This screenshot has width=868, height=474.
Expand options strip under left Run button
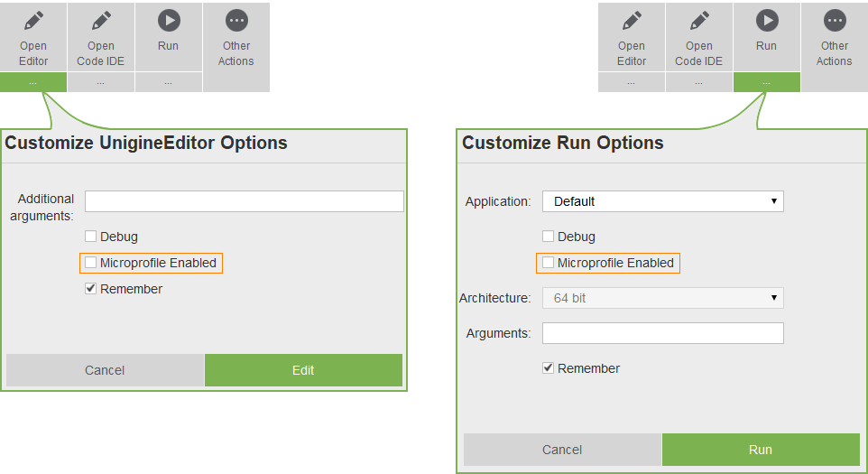pyautogui.click(x=169, y=82)
